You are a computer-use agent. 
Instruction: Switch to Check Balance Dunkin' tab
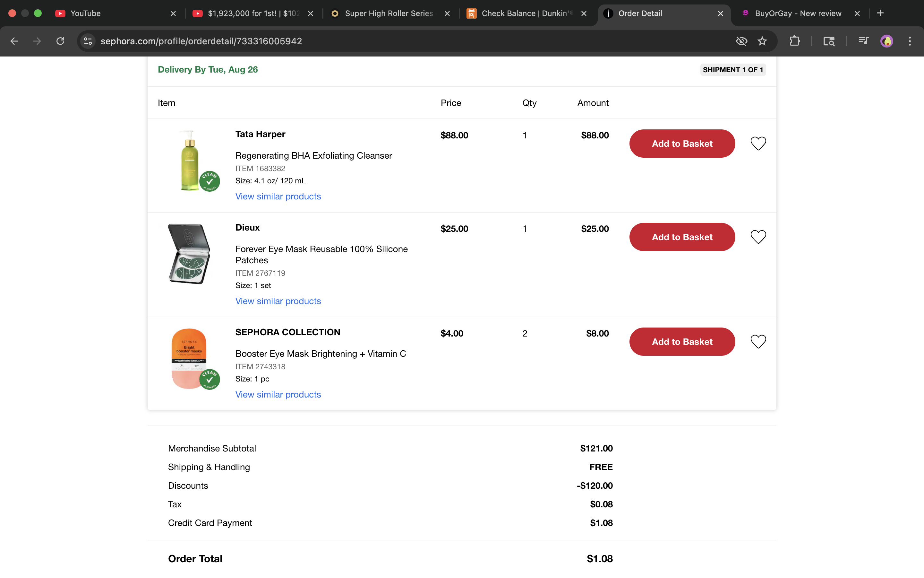tap(527, 13)
